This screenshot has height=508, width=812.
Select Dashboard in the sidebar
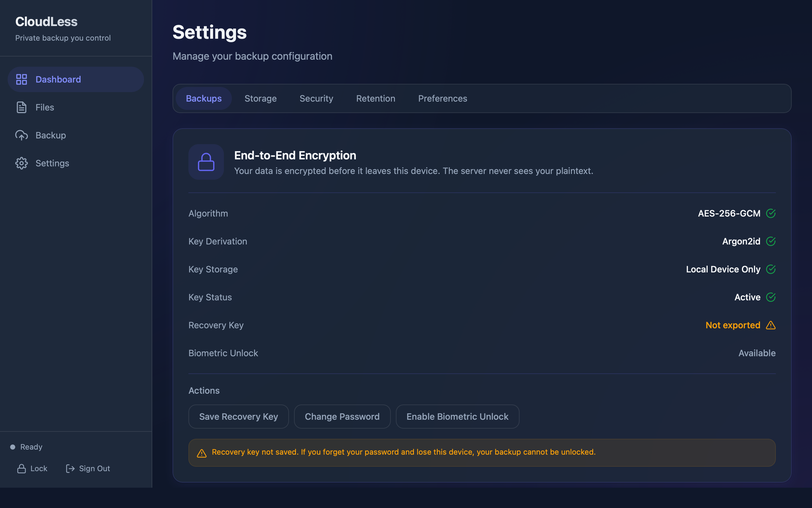click(76, 79)
